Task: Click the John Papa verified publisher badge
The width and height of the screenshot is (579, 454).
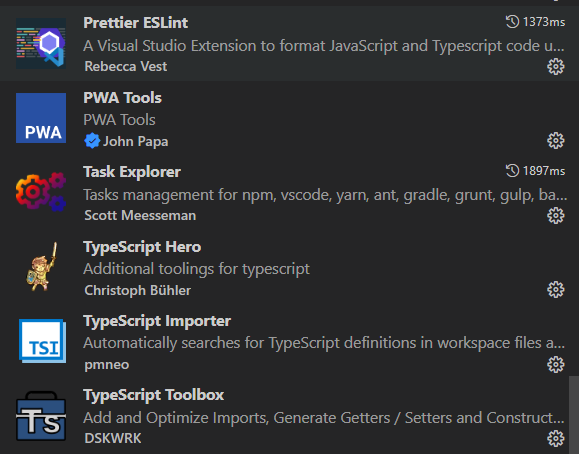Action: pos(92,141)
